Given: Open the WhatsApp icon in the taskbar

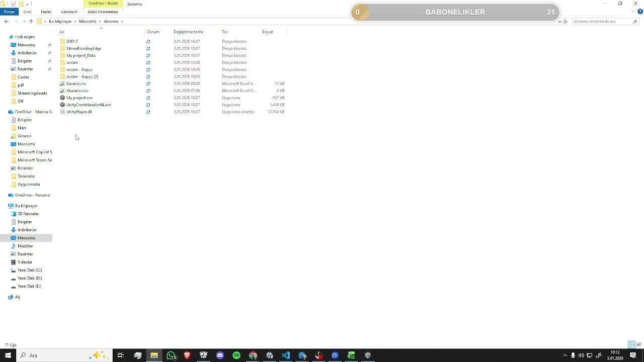Looking at the screenshot, I should point(171,355).
